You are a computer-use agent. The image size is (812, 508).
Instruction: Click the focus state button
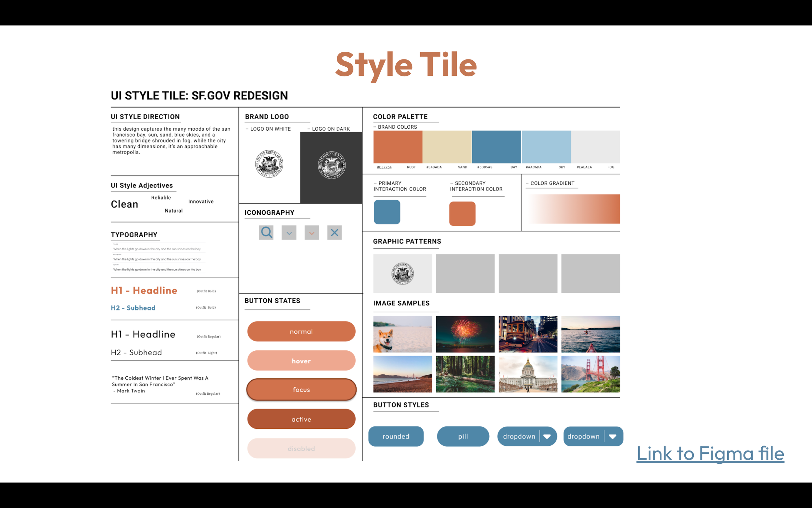pos(301,390)
